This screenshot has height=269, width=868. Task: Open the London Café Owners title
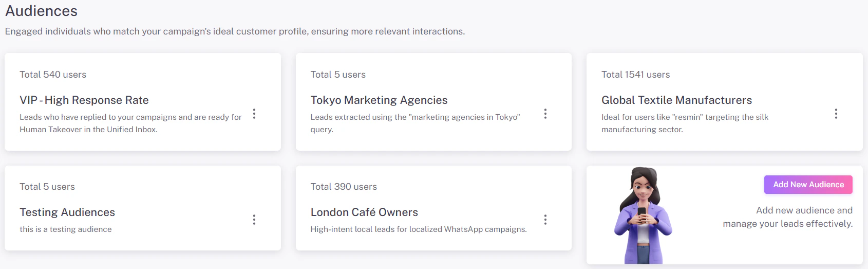[364, 212]
